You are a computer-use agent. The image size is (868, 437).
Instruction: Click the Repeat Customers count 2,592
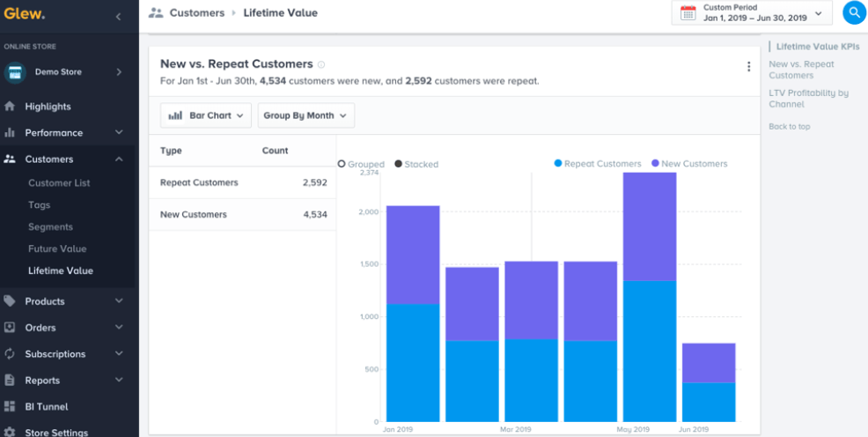click(315, 182)
